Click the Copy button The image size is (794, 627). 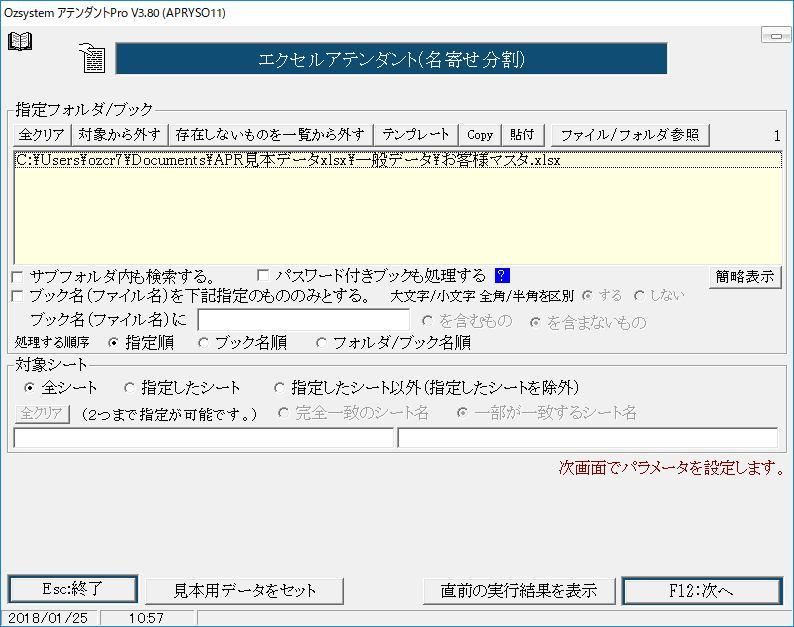pyautogui.click(x=480, y=135)
